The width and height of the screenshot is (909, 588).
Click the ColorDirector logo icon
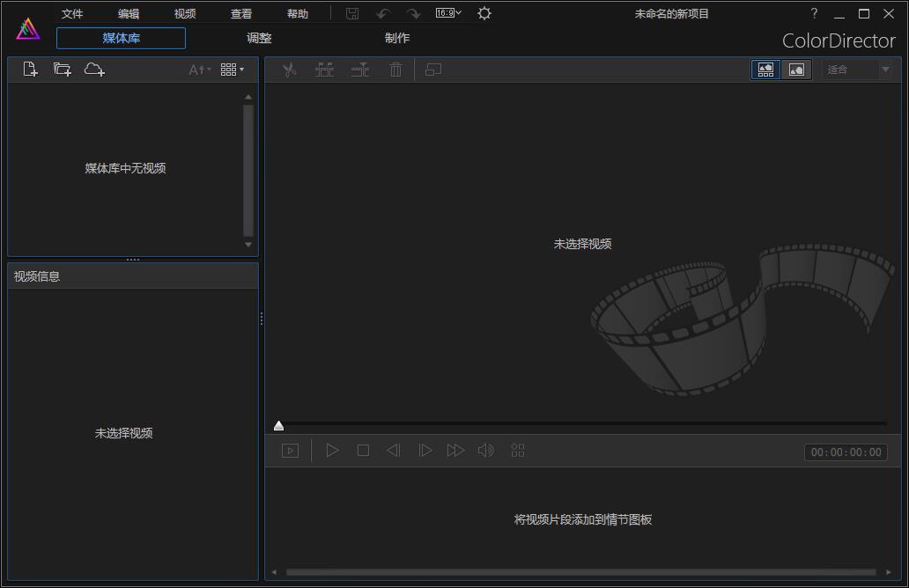[28, 29]
